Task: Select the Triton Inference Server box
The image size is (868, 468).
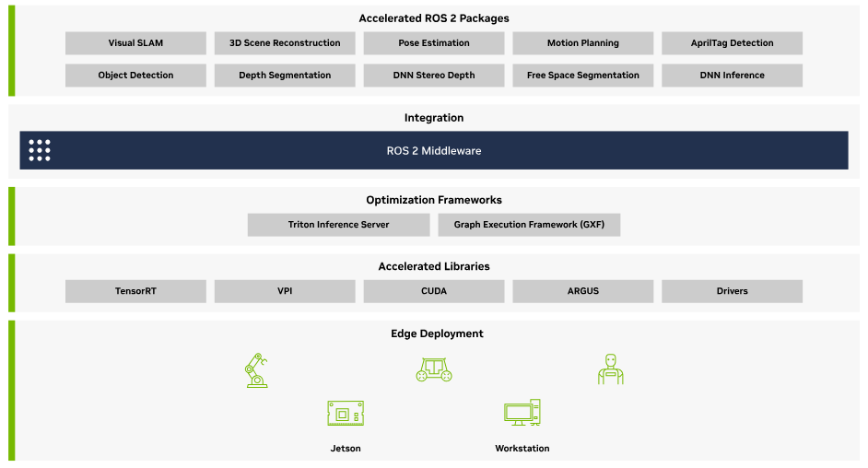Action: tap(339, 225)
